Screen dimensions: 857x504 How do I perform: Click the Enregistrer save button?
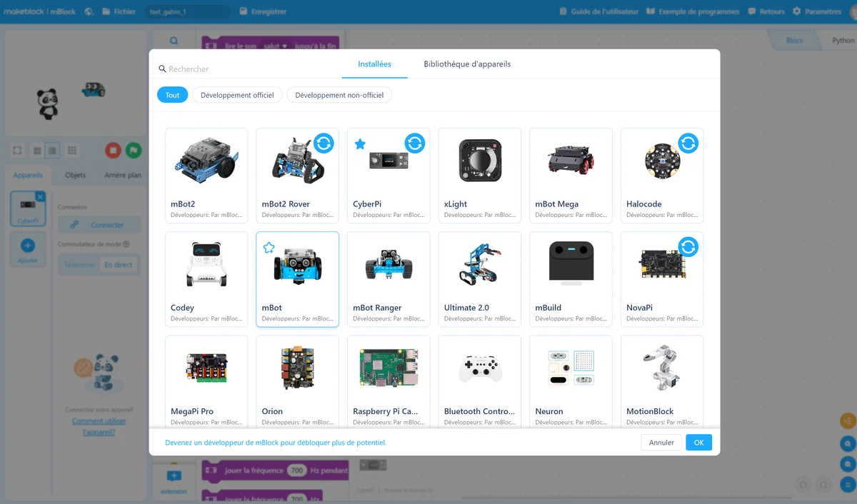pyautogui.click(x=263, y=11)
